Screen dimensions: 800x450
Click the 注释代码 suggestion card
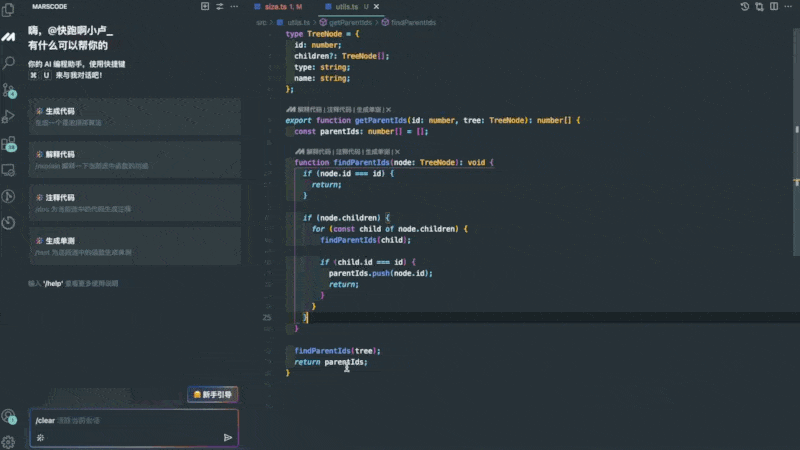tap(135, 203)
